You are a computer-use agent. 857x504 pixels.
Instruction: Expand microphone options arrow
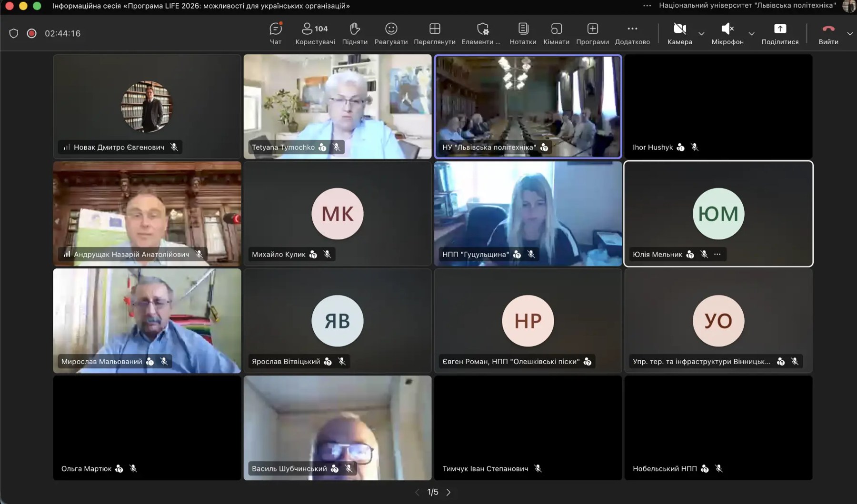[751, 33]
